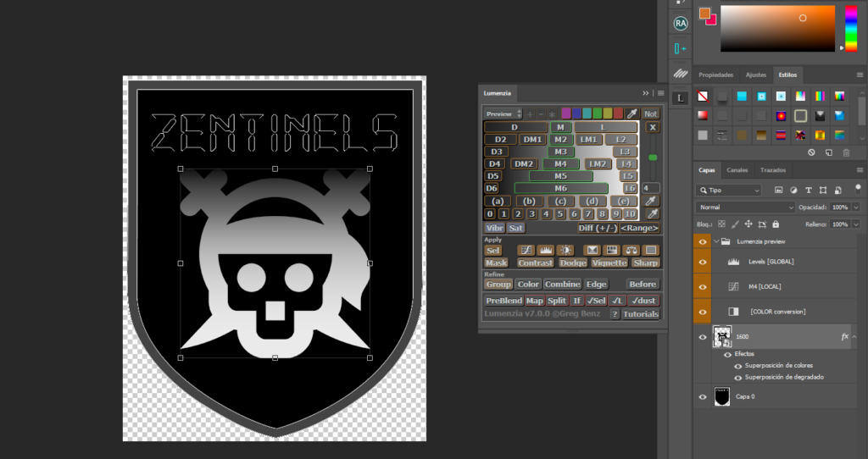Click the brightness sun icon in Lumenzia Apply
This screenshot has height=459, width=868.
[565, 250]
